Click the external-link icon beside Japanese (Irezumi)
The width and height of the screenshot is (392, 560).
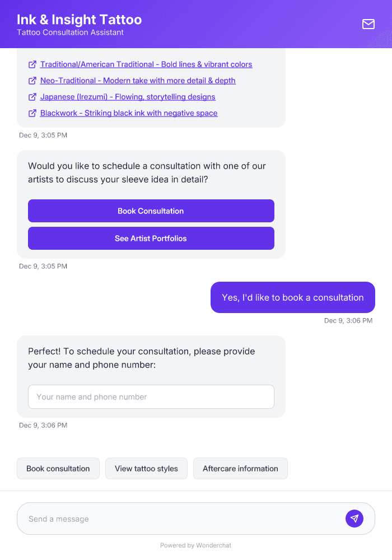32,96
